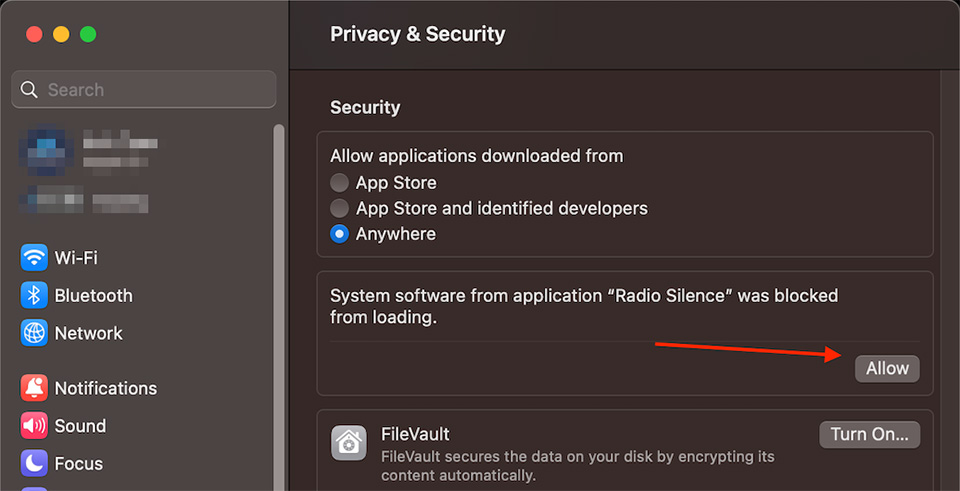
Task: Choose App Store and identified developers
Action: pos(340,209)
